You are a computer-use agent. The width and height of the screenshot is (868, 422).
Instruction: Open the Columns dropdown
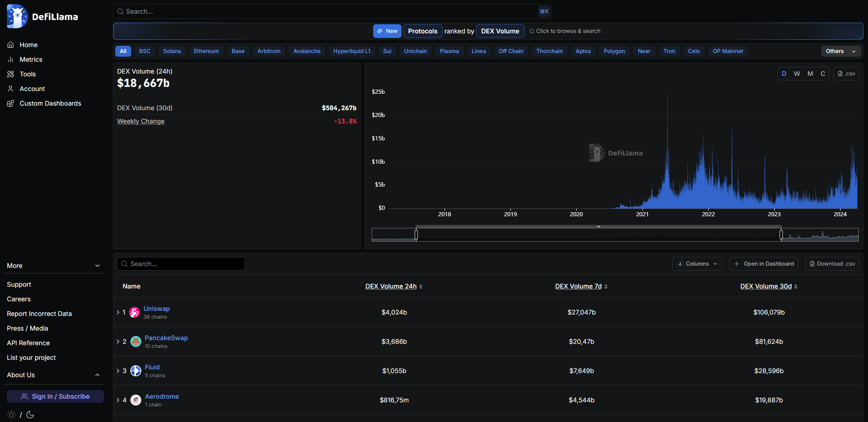pos(697,264)
